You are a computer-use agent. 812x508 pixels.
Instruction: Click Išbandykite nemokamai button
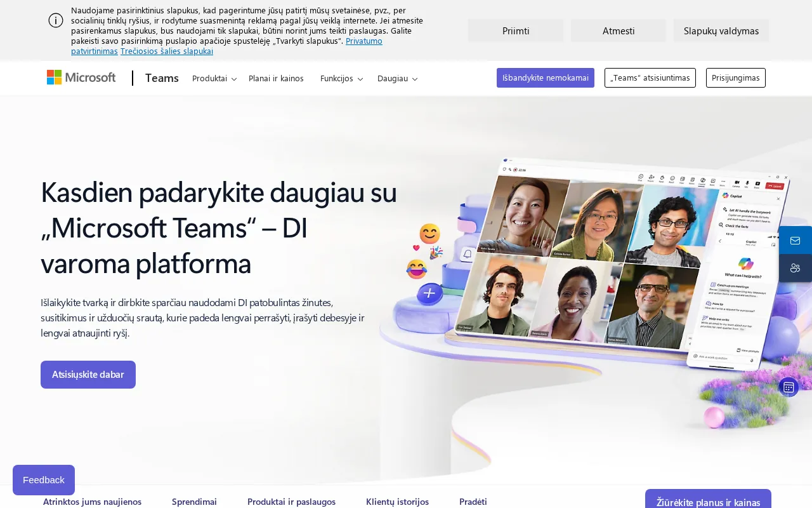pos(546,77)
